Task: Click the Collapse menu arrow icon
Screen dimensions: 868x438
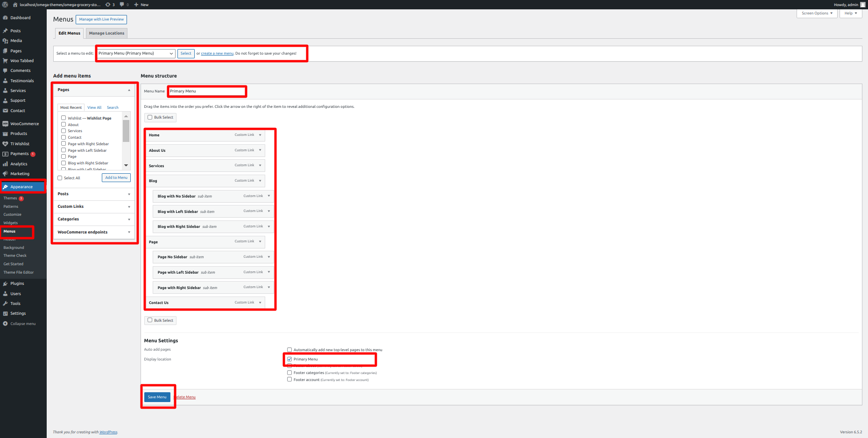Action: pyautogui.click(x=5, y=324)
